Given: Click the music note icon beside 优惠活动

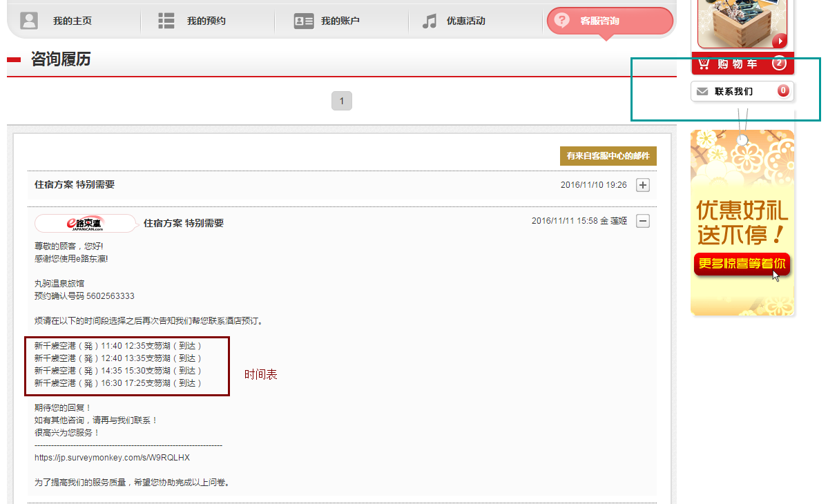Looking at the screenshot, I should click(430, 21).
